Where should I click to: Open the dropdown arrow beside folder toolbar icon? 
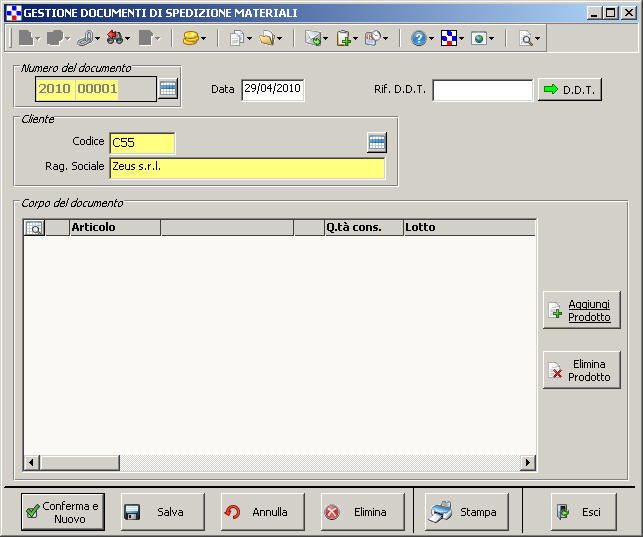pos(279,39)
